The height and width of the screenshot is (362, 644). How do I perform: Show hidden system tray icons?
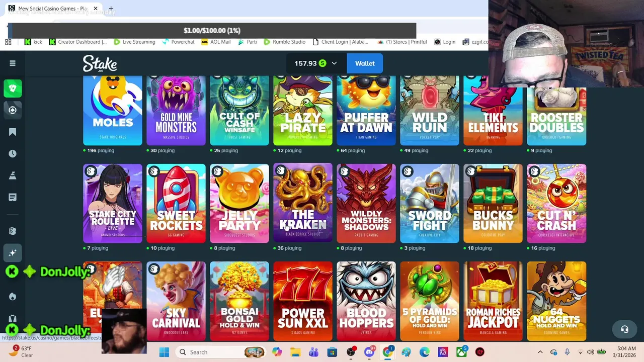point(540,352)
